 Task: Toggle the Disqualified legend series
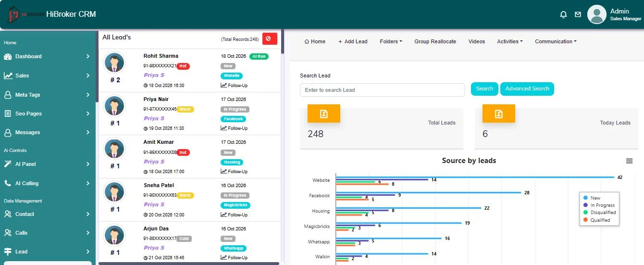[599, 212]
